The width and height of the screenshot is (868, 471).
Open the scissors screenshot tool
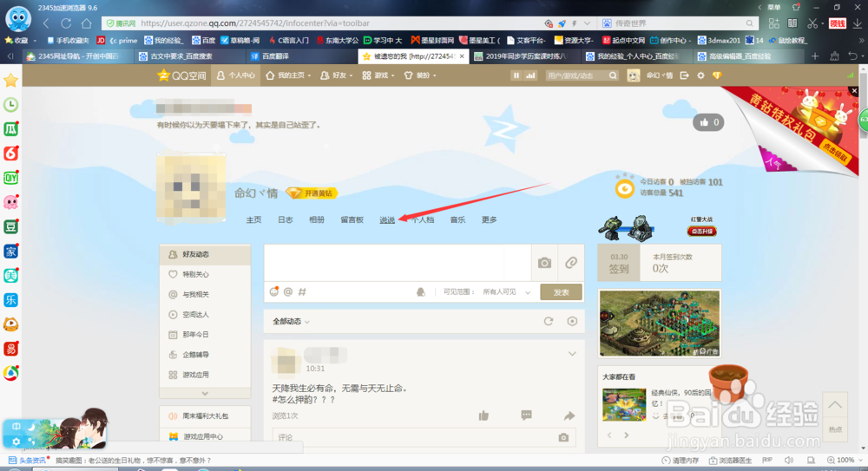pos(812,23)
